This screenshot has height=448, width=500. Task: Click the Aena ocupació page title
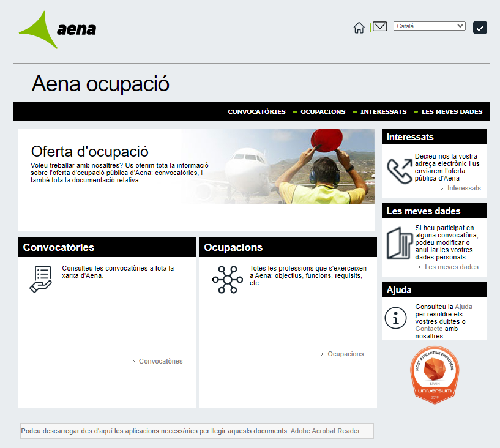100,84
